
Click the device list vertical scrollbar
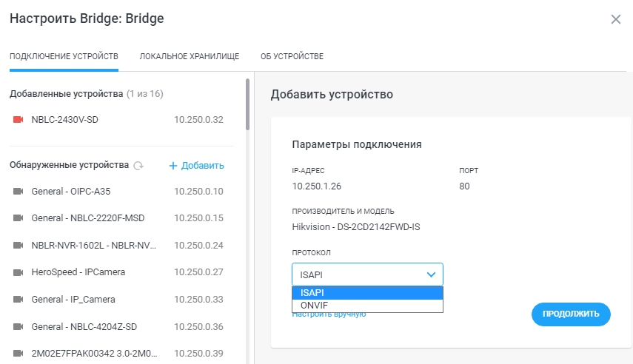(x=247, y=104)
